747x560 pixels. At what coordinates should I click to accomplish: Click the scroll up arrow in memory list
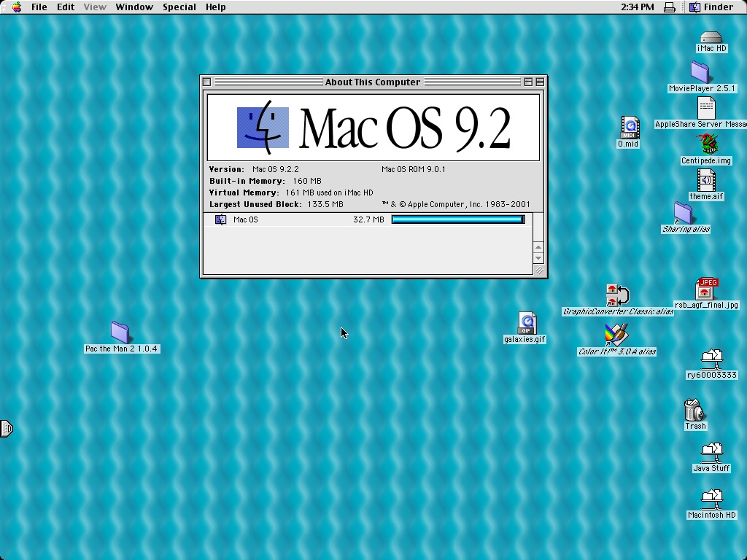pos(538,247)
